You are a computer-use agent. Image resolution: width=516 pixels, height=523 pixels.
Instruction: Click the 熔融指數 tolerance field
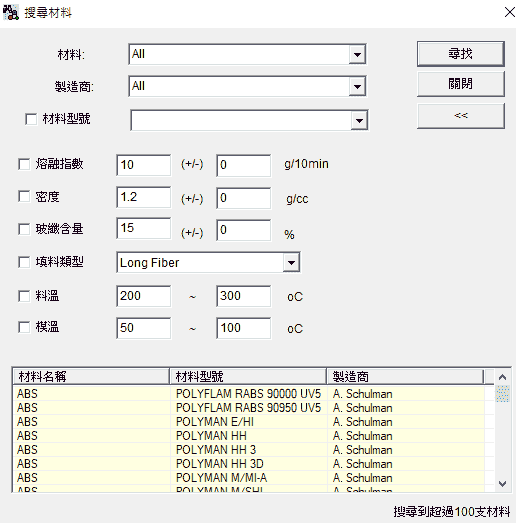click(x=243, y=165)
